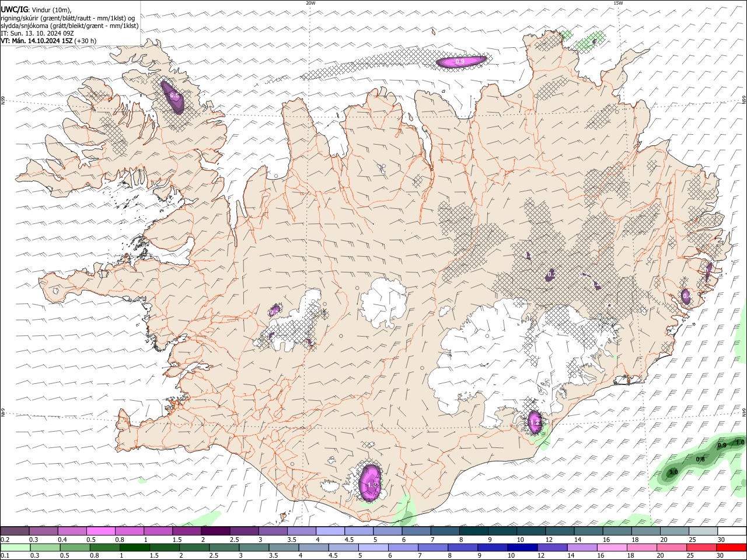Click the pink 0.9 snow band north of Iceland
747x560 pixels.
(460, 61)
